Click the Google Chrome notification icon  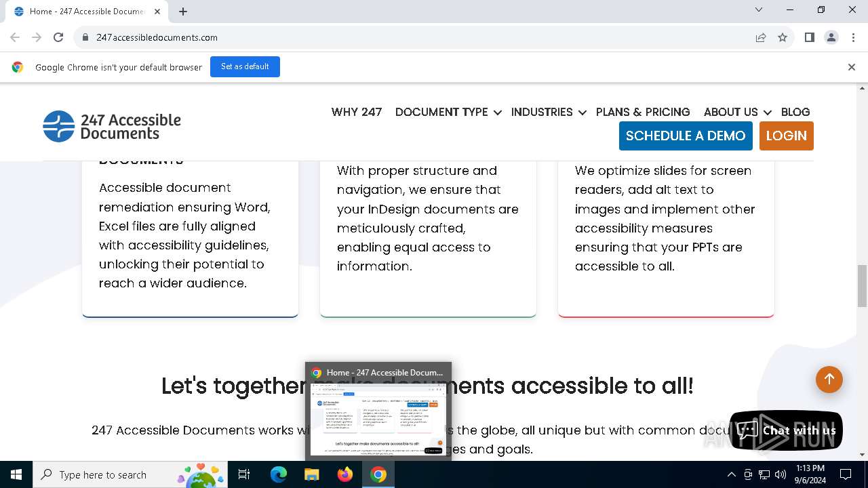pyautogui.click(x=18, y=67)
